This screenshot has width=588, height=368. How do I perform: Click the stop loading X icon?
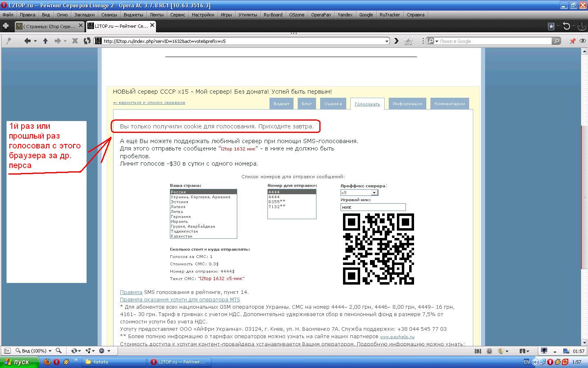75,41
